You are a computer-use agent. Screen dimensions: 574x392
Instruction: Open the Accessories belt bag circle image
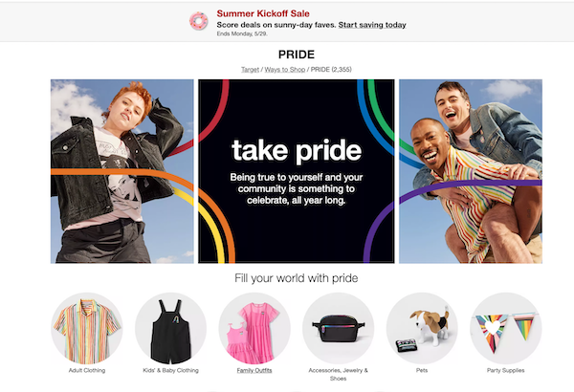(x=339, y=328)
